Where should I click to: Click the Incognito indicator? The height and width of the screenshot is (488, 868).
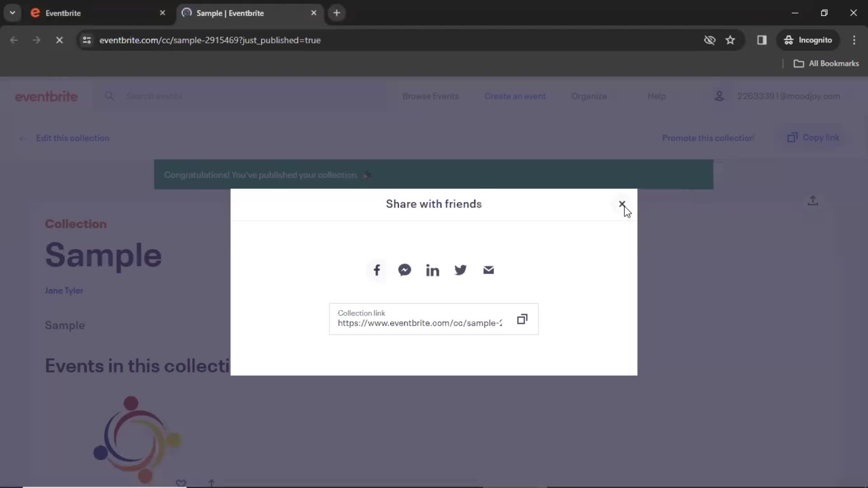[x=808, y=40]
